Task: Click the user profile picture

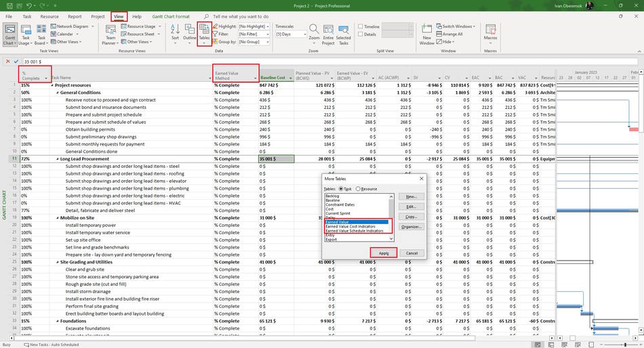Action: pyautogui.click(x=589, y=5)
